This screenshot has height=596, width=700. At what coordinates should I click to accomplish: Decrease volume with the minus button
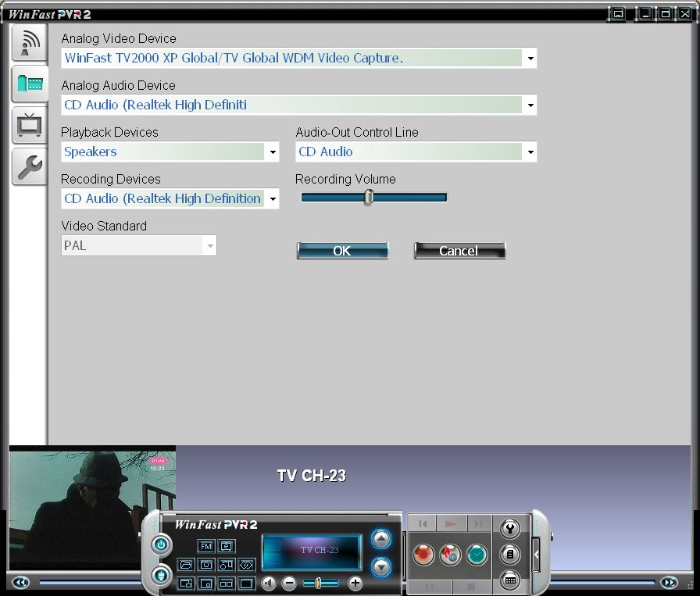point(289,583)
